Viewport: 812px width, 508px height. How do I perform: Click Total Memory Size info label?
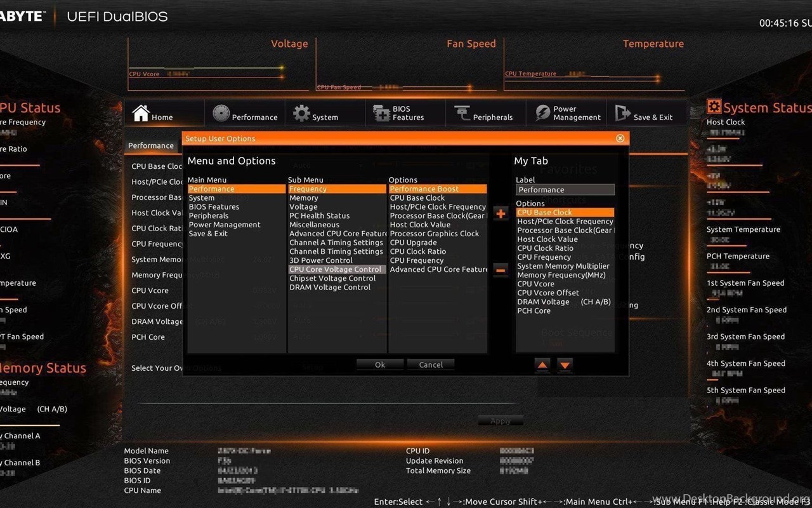click(438, 471)
